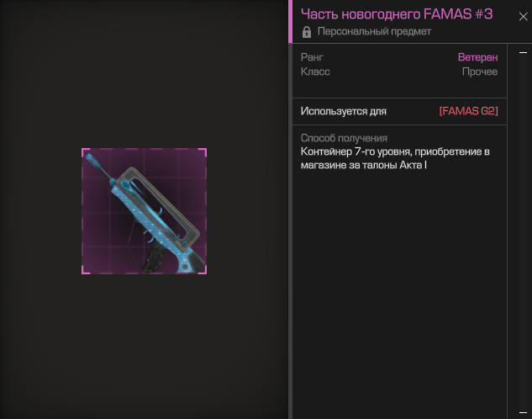532x419 pixels.
Task: Click the Персональный предмет label
Action: [374, 32]
